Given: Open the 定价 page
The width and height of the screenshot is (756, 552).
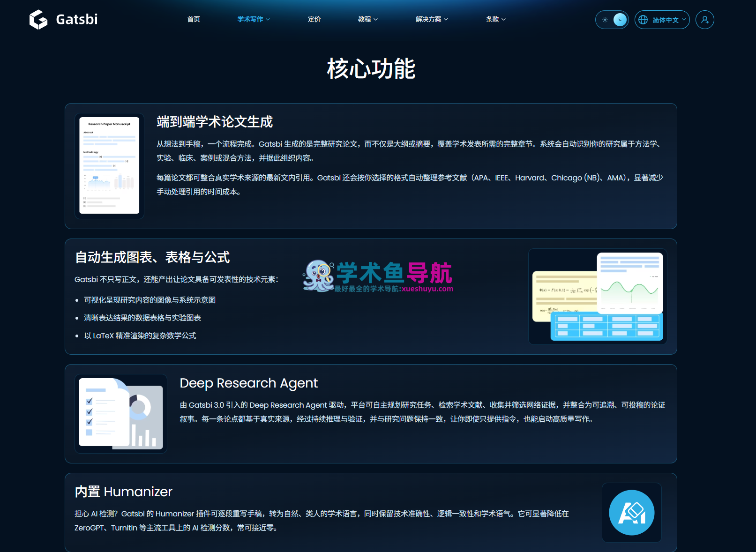Looking at the screenshot, I should coord(314,19).
